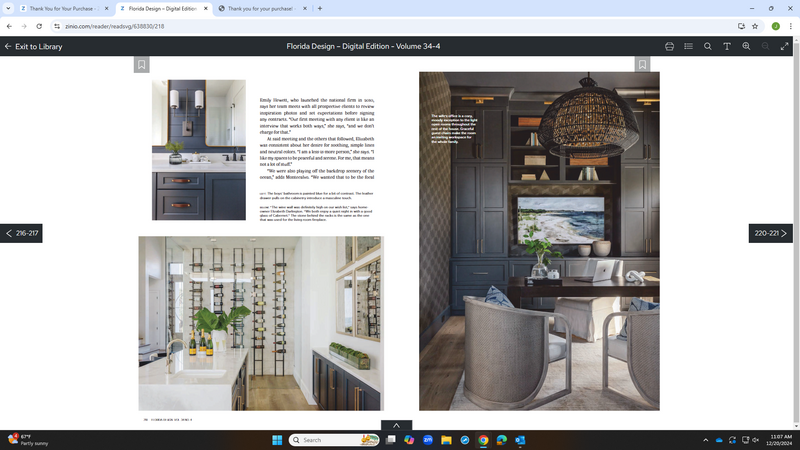Navigate forward in browser
The width and height of the screenshot is (800, 450).
pyautogui.click(x=24, y=26)
